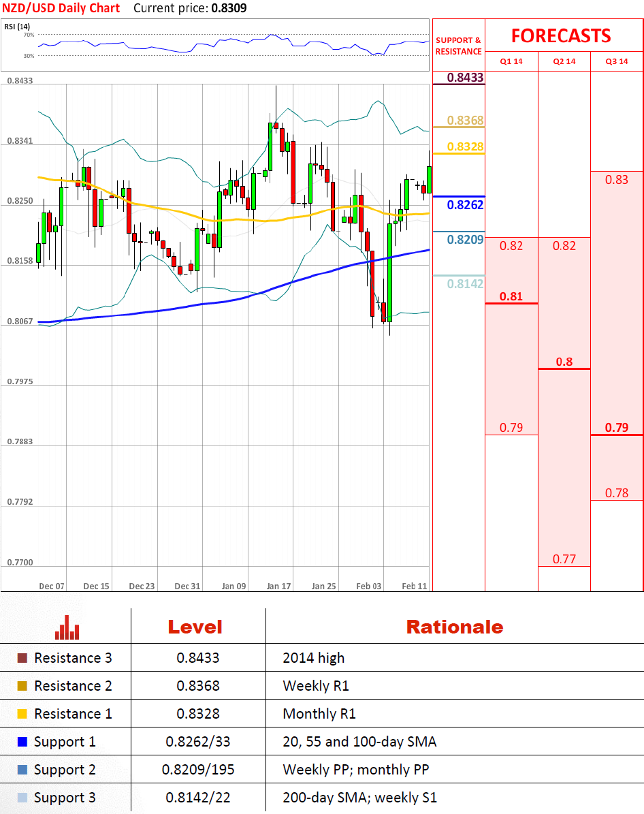Choose the Support 3 light blue swatch
The width and height of the screenshot is (644, 814).
(22, 798)
